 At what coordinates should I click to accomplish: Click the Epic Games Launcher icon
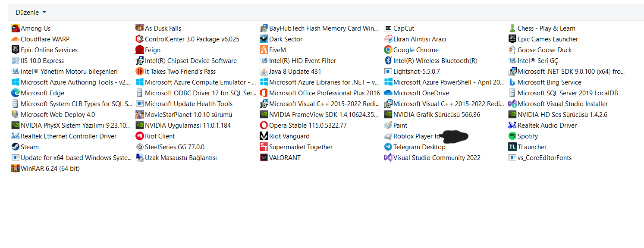(512, 39)
